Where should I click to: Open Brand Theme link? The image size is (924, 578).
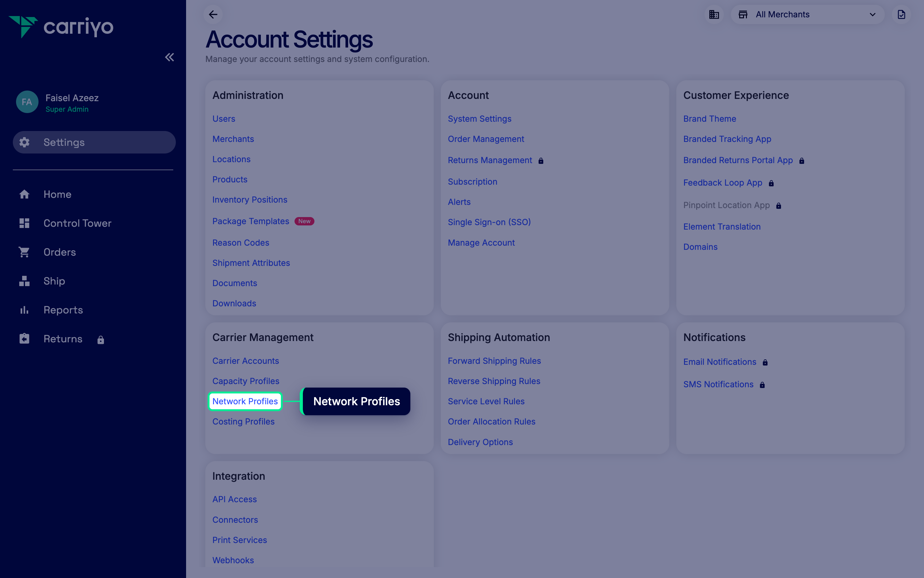coord(709,118)
